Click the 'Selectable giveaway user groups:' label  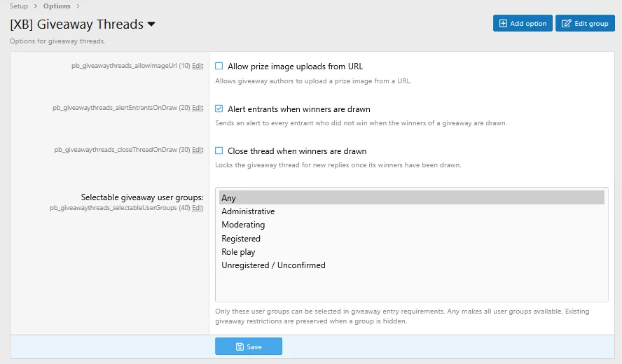click(142, 197)
